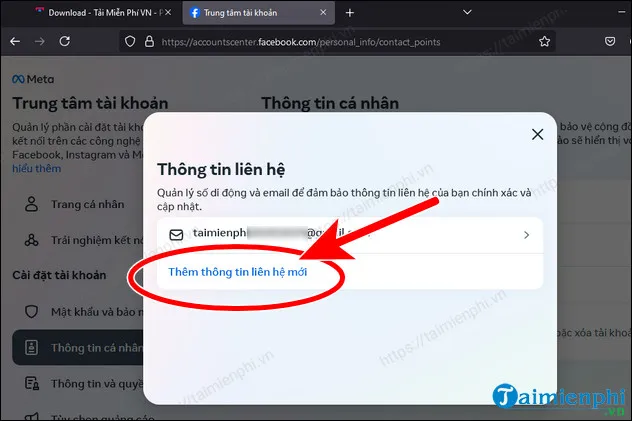
Task: Click Thêm thông tin liên hệ mới link
Action: click(x=238, y=272)
